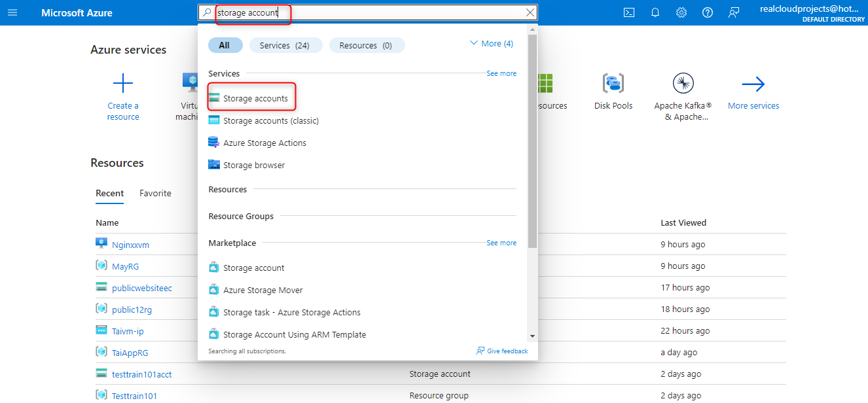This screenshot has height=403, width=868.
Task: Open Storage accounts service result
Action: 255,98
